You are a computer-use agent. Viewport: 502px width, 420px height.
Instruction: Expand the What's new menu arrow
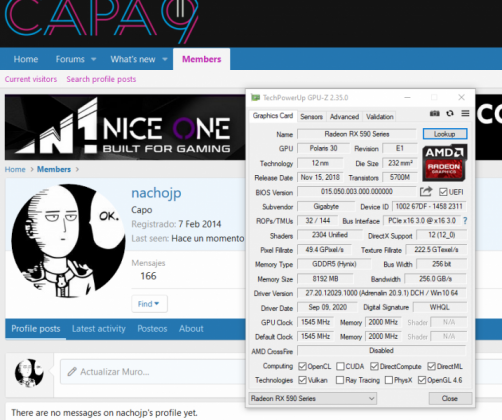pos(165,59)
